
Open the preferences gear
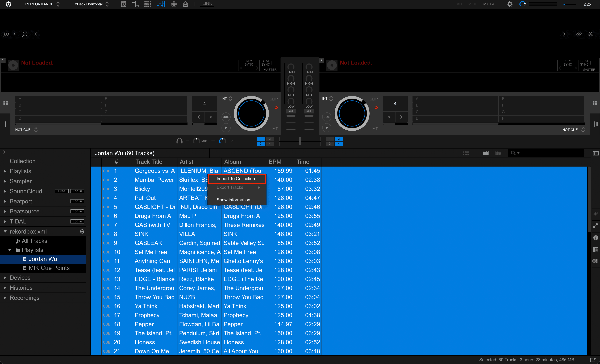(510, 4)
